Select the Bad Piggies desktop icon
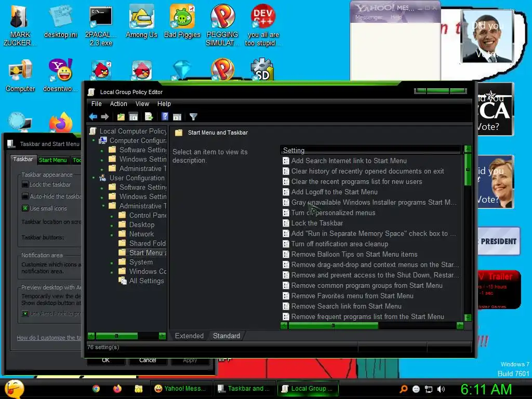Screen dimensions: 532x399 [182, 22]
